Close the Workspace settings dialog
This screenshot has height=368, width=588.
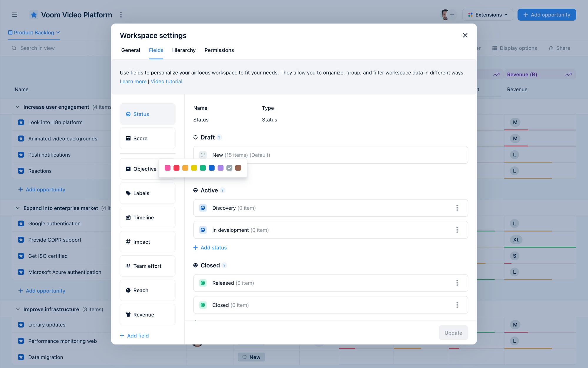point(465,35)
